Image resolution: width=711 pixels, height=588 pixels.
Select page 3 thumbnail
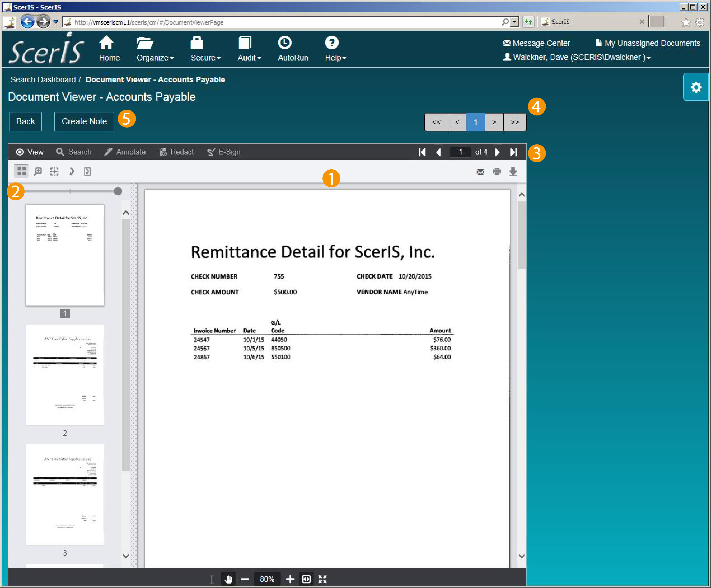tap(65, 495)
